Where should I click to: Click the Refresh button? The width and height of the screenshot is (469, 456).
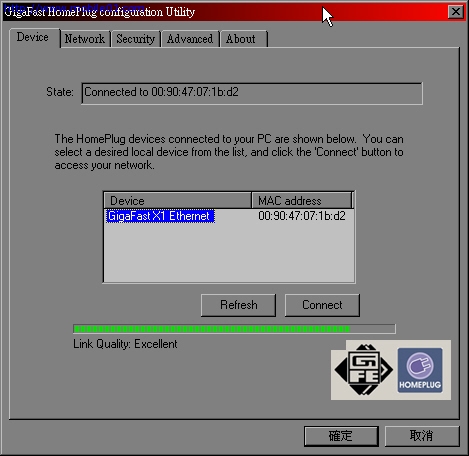pos(238,305)
